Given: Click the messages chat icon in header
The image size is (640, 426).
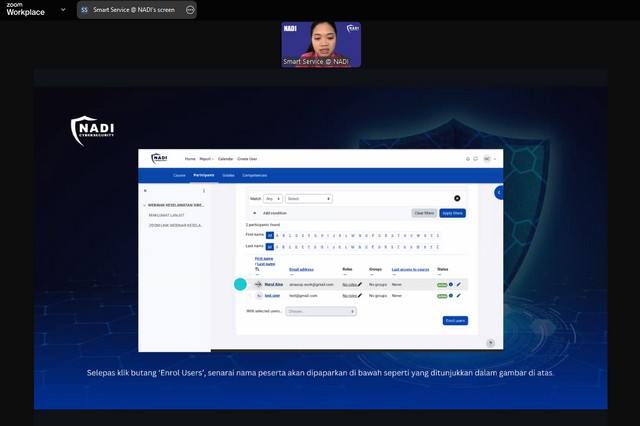Looking at the screenshot, I should coord(475,159).
